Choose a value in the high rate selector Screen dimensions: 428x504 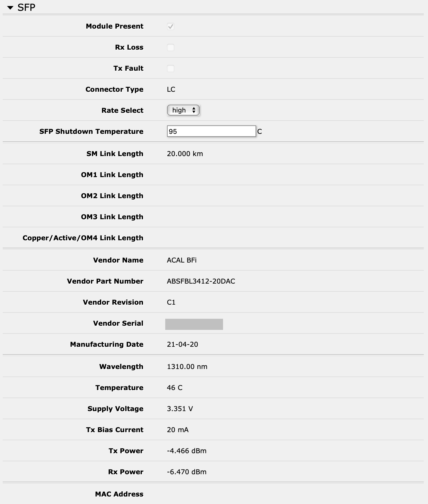click(x=183, y=110)
